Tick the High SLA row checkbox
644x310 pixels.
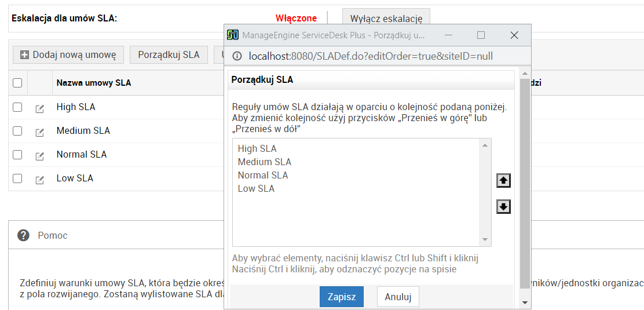click(17, 107)
